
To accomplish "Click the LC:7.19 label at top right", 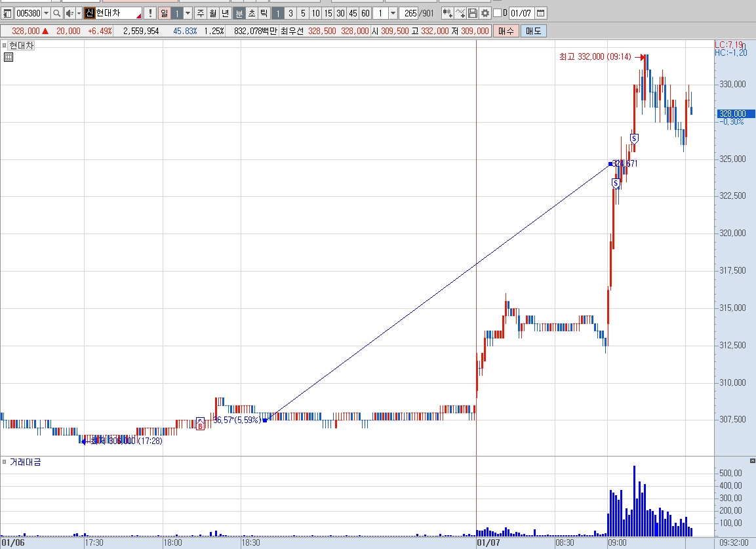I will click(x=729, y=45).
